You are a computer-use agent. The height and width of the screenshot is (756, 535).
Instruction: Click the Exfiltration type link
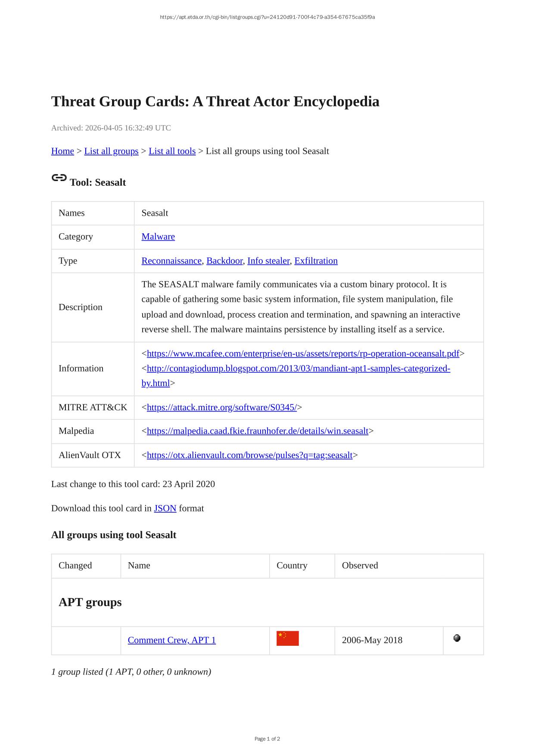[x=316, y=261]
